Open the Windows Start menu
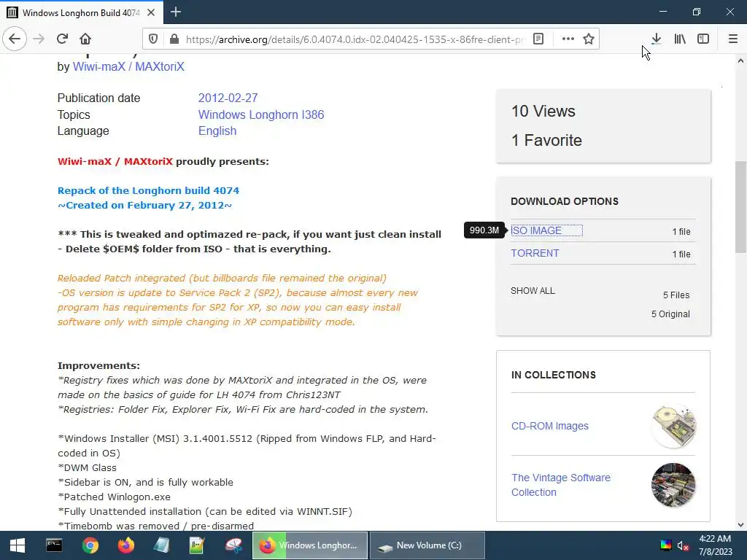This screenshot has height=560, width=747. (x=18, y=545)
